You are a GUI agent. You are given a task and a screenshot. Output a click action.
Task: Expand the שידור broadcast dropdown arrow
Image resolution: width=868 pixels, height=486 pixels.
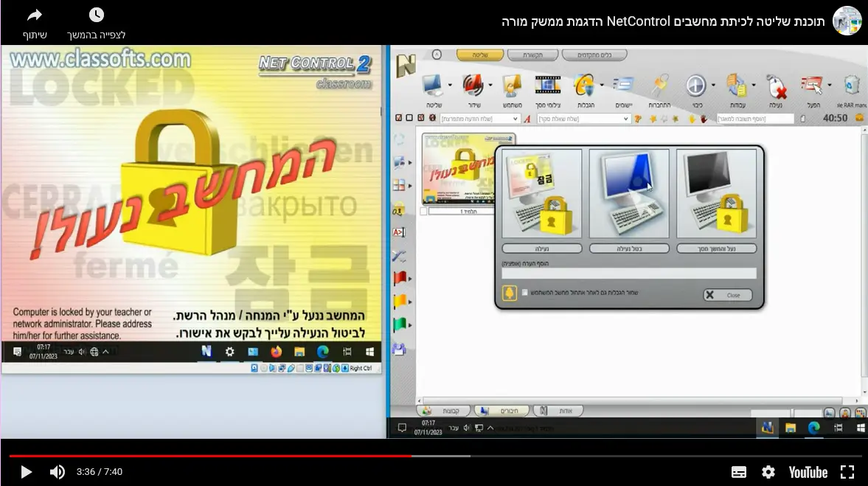490,86
